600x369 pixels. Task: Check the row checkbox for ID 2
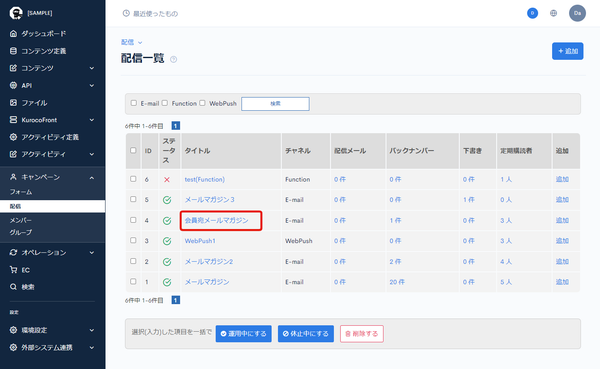coord(133,261)
